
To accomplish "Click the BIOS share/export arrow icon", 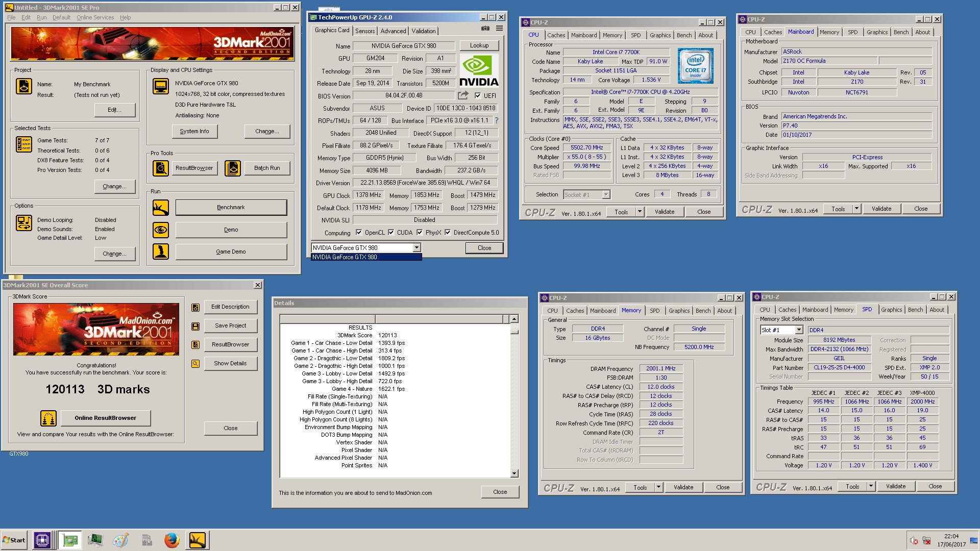I will click(463, 95).
